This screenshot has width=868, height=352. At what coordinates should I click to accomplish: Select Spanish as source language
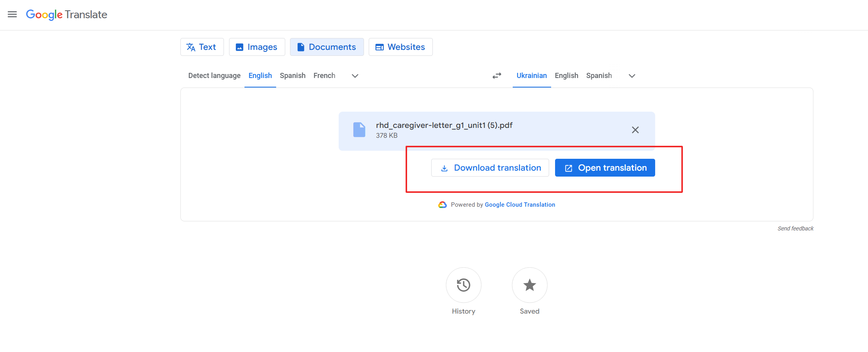(293, 76)
